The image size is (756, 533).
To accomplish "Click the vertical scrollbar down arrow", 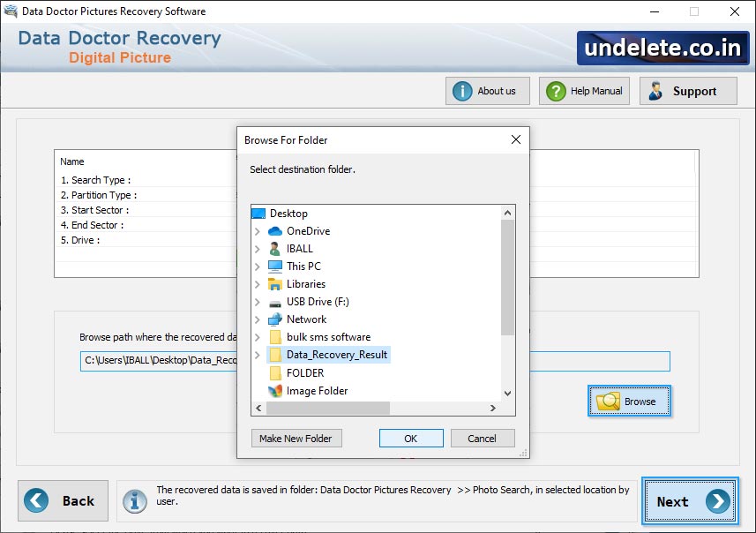I will coord(507,393).
